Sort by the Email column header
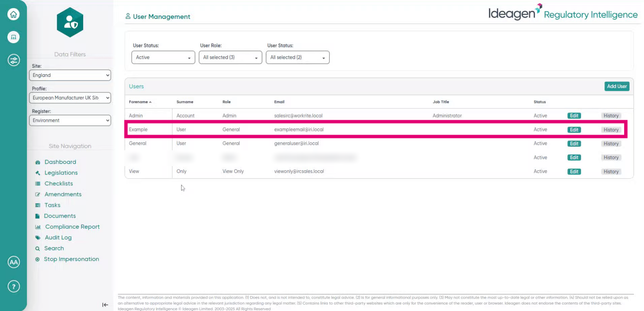Screen dimensions: 644x311 [279, 102]
